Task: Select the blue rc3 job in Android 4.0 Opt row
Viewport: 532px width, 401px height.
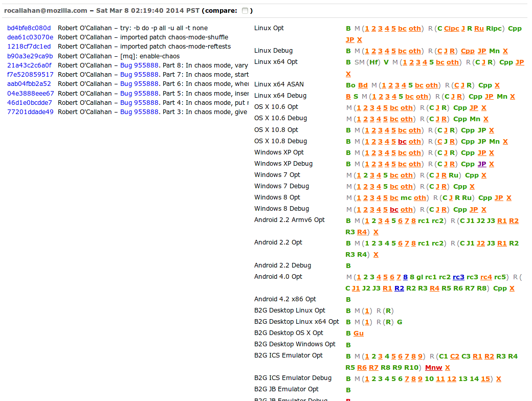Action: pyautogui.click(x=458, y=277)
